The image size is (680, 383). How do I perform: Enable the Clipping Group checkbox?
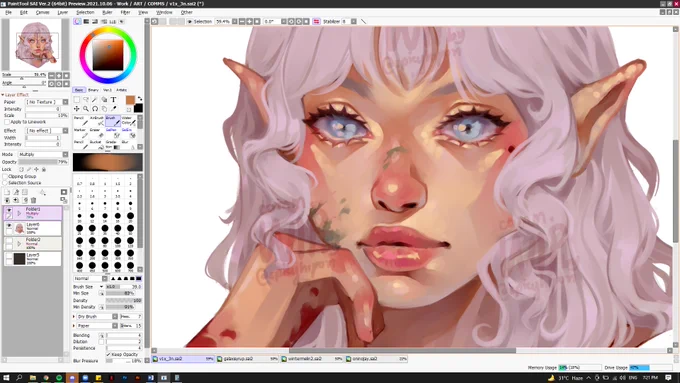click(5, 177)
